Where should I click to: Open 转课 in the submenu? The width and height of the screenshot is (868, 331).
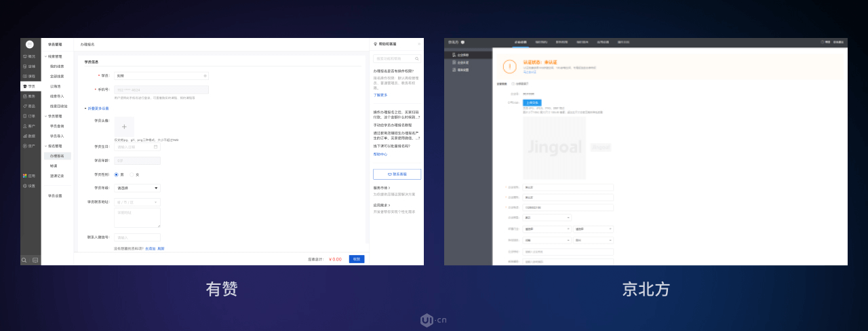[54, 165]
